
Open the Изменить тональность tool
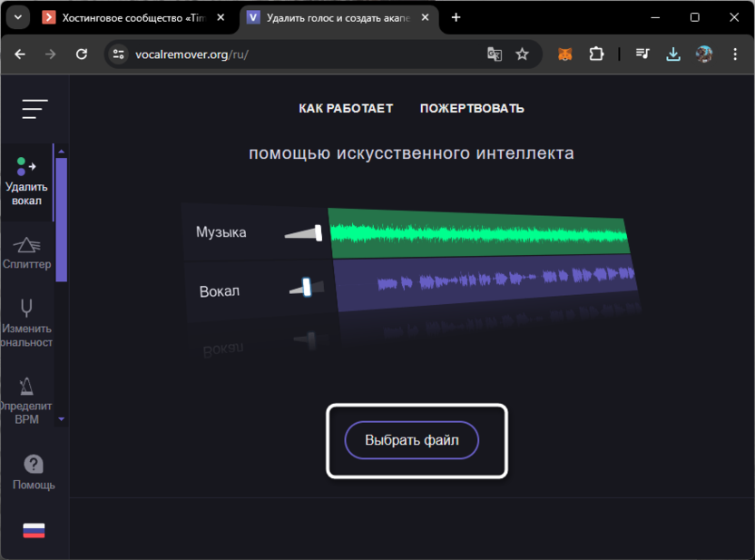point(26,323)
